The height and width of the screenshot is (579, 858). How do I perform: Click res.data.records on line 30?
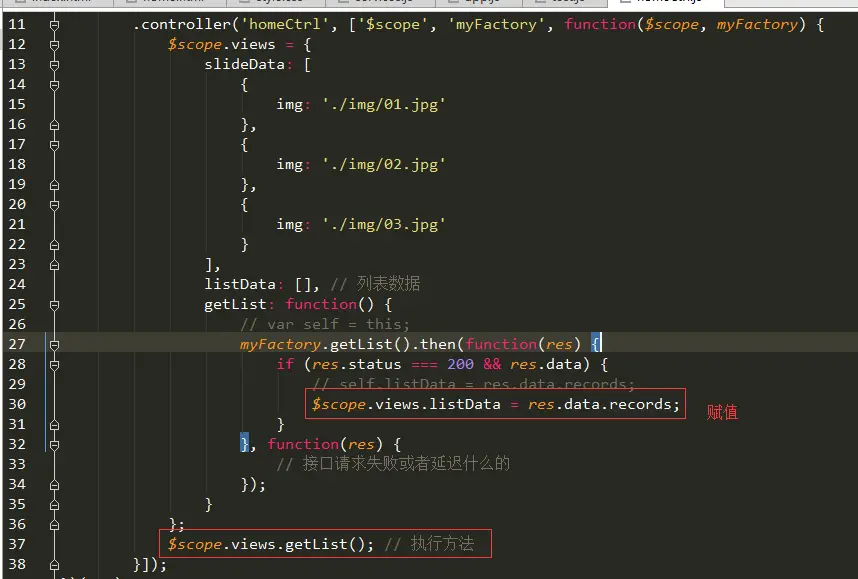pos(600,404)
